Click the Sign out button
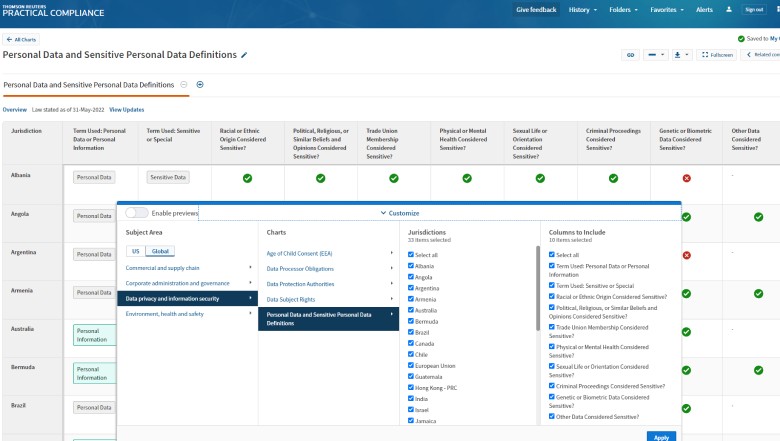The height and width of the screenshot is (441, 780). point(754,9)
